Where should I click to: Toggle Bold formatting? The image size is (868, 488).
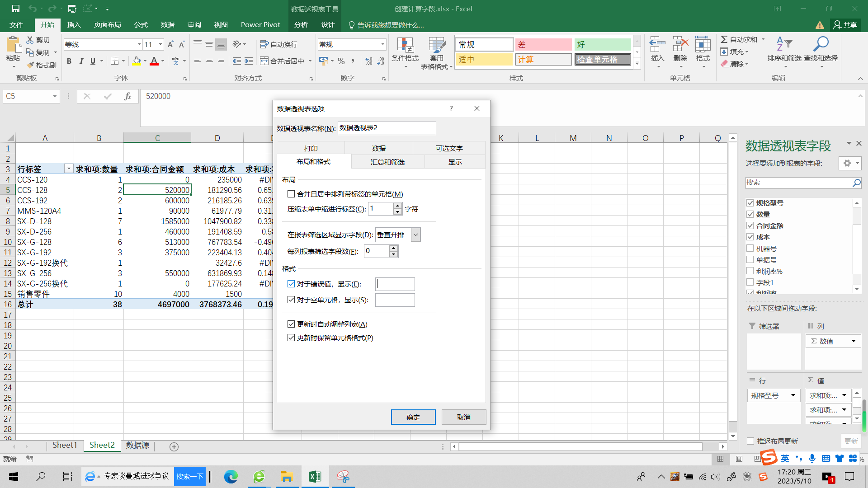(x=69, y=61)
